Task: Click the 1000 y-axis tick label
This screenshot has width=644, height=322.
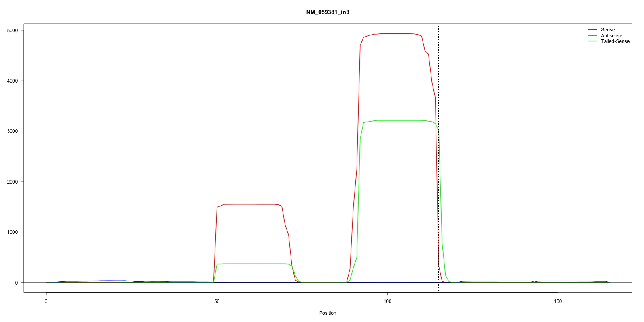Action: coord(12,232)
